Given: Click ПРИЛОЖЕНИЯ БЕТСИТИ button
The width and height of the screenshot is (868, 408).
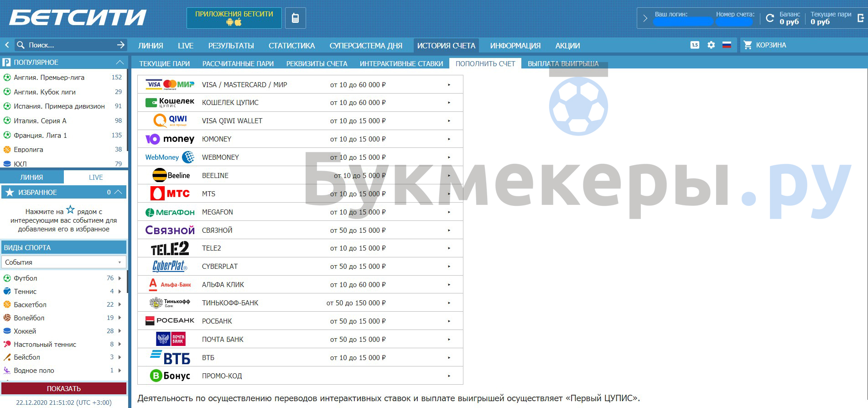Looking at the screenshot, I should tap(234, 18).
